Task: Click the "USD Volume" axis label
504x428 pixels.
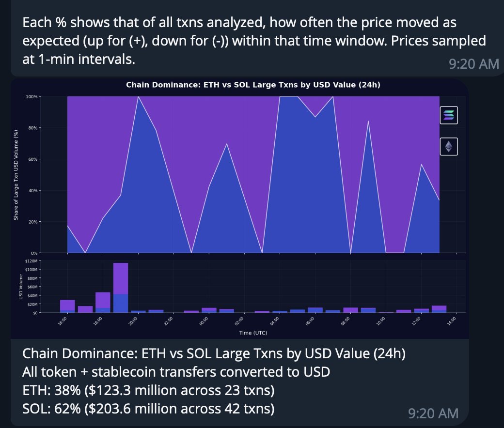Action: [21, 287]
